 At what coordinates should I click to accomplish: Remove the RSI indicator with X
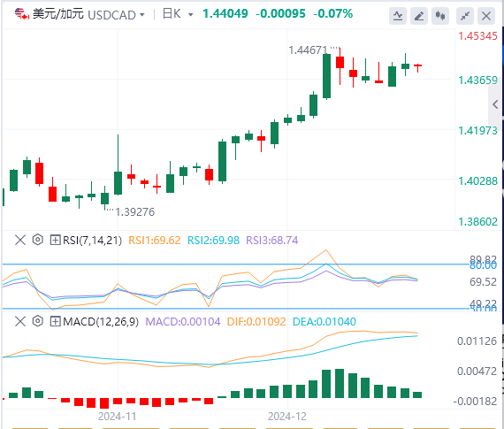point(20,240)
